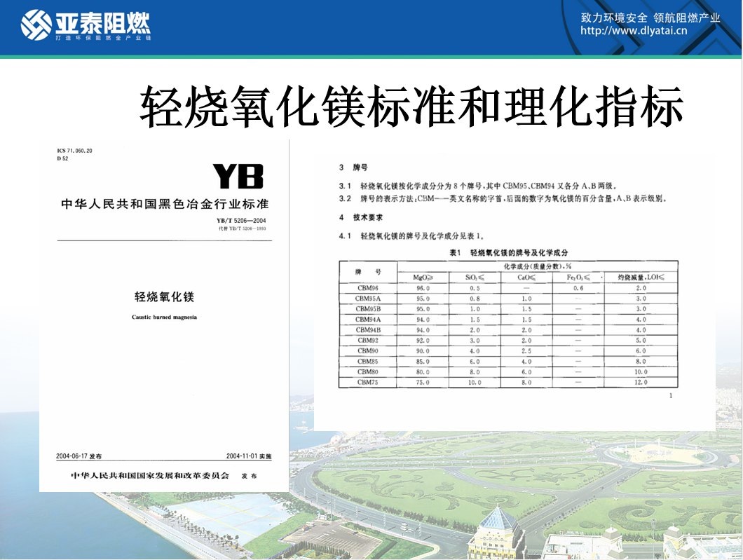Click the CBM95A grade cell
Screen dimensions: 743x560
tap(368, 299)
